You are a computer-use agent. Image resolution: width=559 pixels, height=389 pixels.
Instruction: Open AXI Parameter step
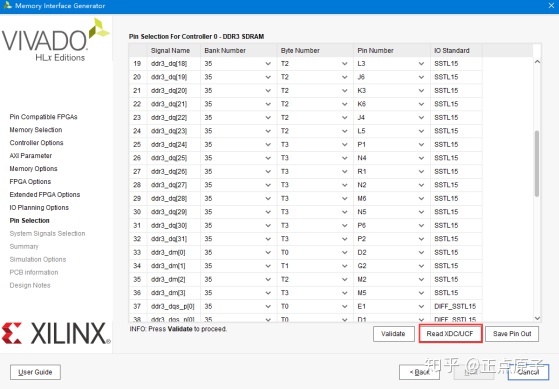pos(31,155)
